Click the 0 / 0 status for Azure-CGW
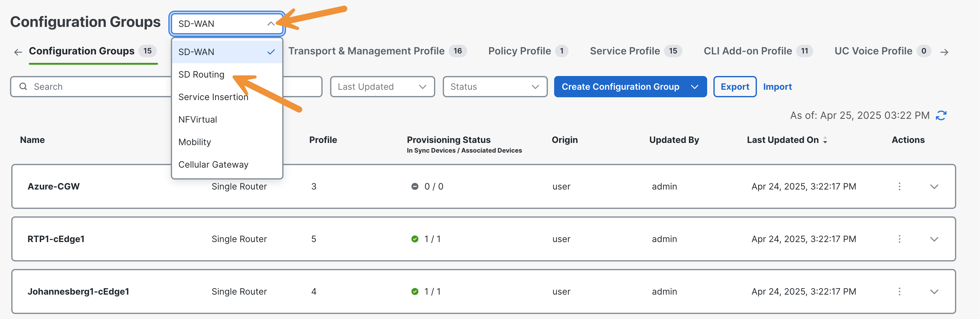Screen dimensions: 980x319 point(434,186)
